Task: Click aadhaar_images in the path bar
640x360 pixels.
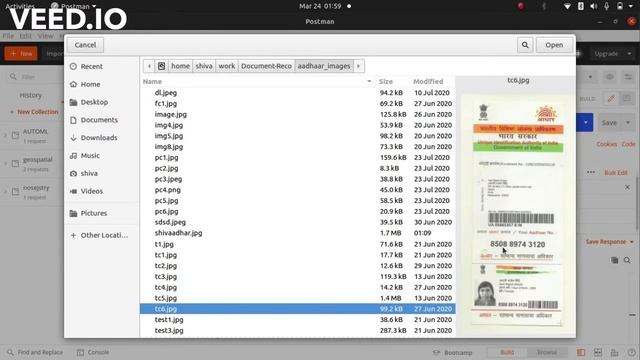Action: (x=324, y=66)
